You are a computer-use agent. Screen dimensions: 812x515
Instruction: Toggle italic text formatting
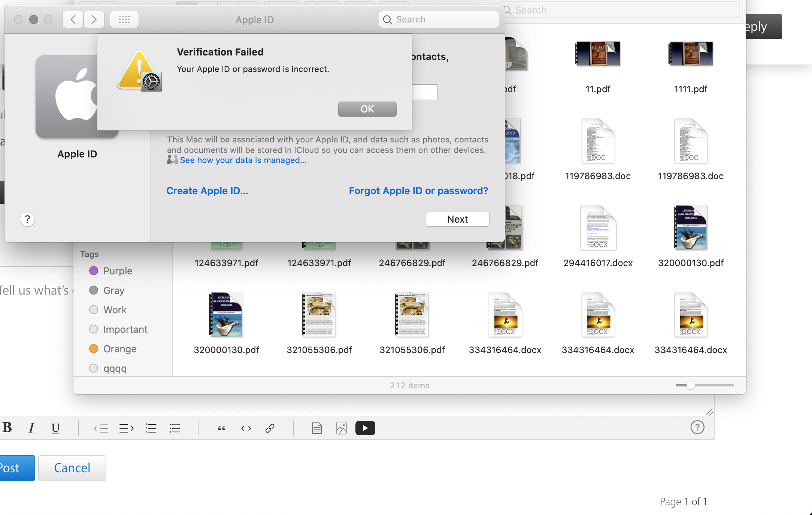point(31,428)
